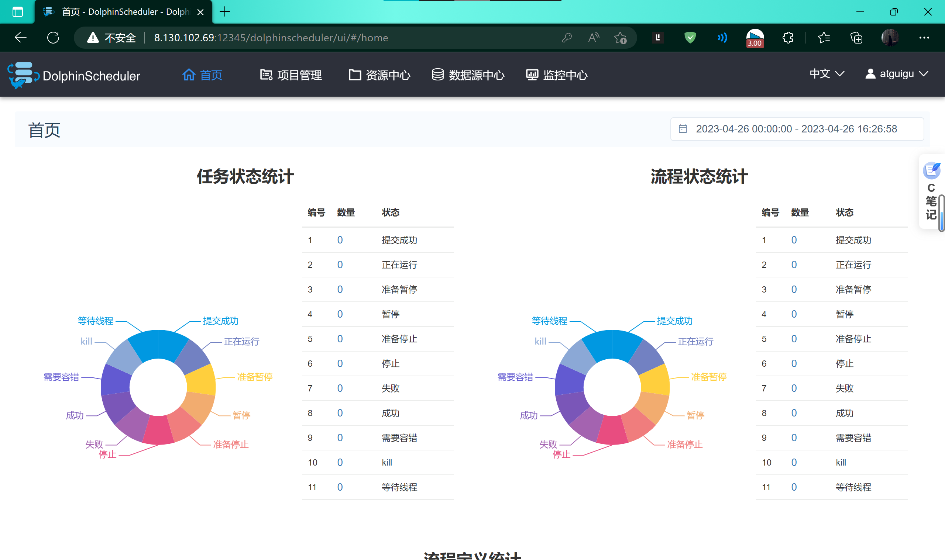Image resolution: width=945 pixels, height=560 pixels.
Task: Expand the atguigu user dropdown
Action: point(897,74)
